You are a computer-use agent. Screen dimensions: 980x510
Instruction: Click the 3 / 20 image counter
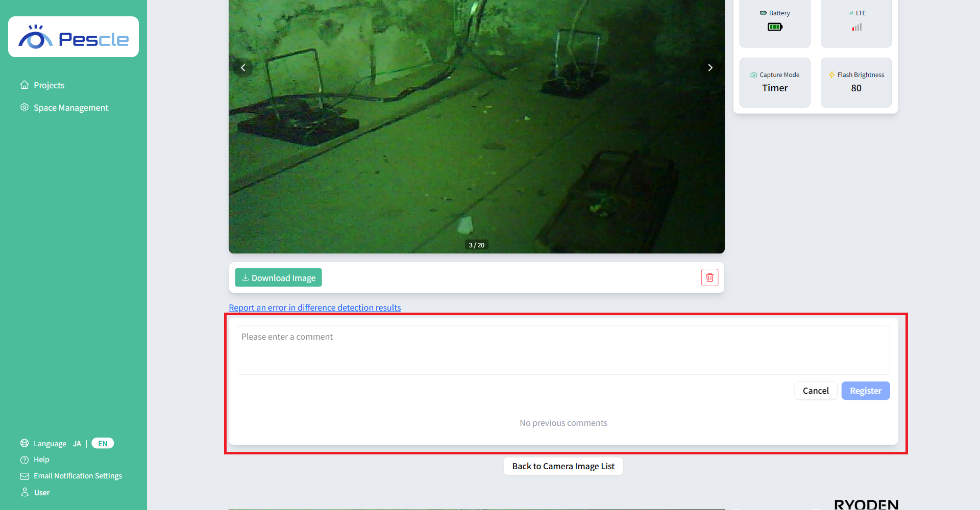(x=476, y=245)
